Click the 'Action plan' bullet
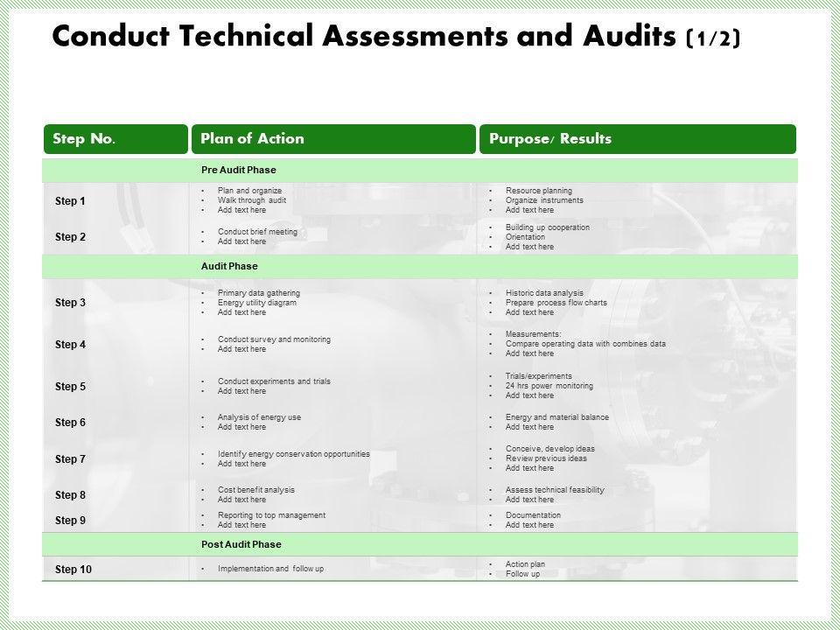The height and width of the screenshot is (630, 840). pos(525,564)
